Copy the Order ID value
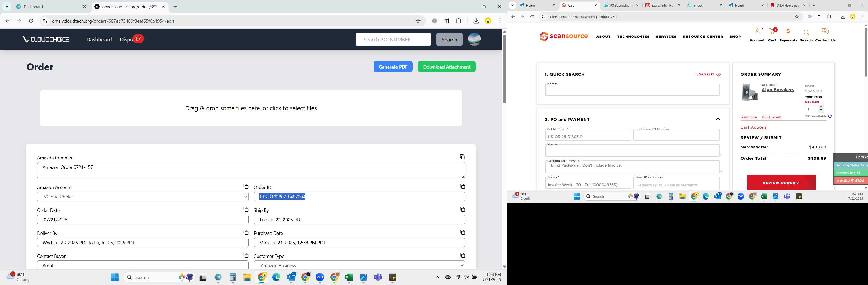This screenshot has width=868, height=285. (x=462, y=186)
